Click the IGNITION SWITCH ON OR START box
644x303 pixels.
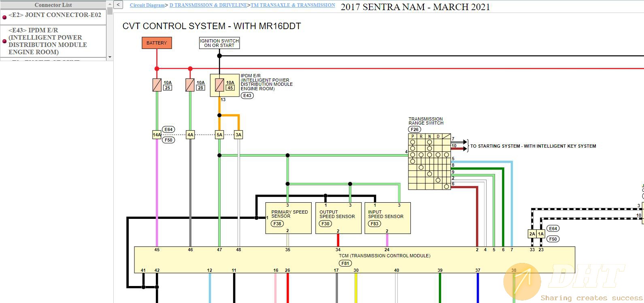pyautogui.click(x=219, y=43)
